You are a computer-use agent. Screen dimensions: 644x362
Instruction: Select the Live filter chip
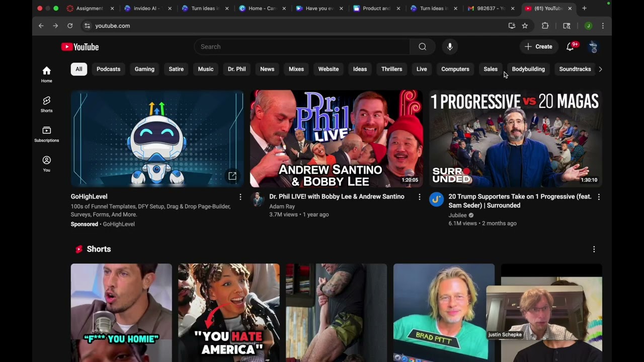tap(422, 69)
